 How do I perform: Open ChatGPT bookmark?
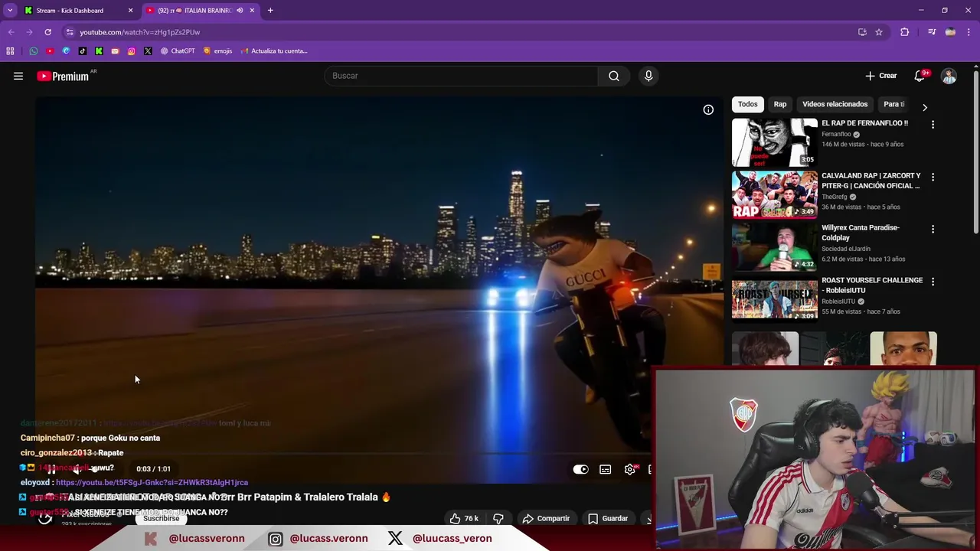(178, 51)
